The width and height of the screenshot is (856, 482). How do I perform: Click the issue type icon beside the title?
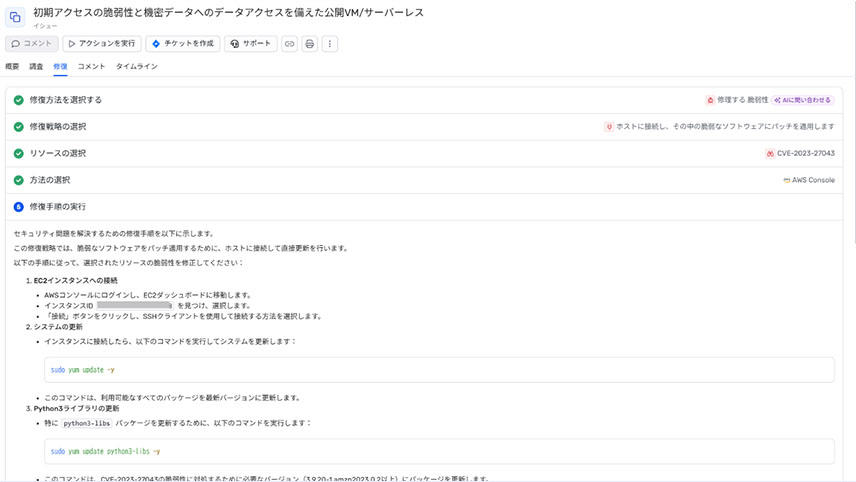tap(15, 17)
